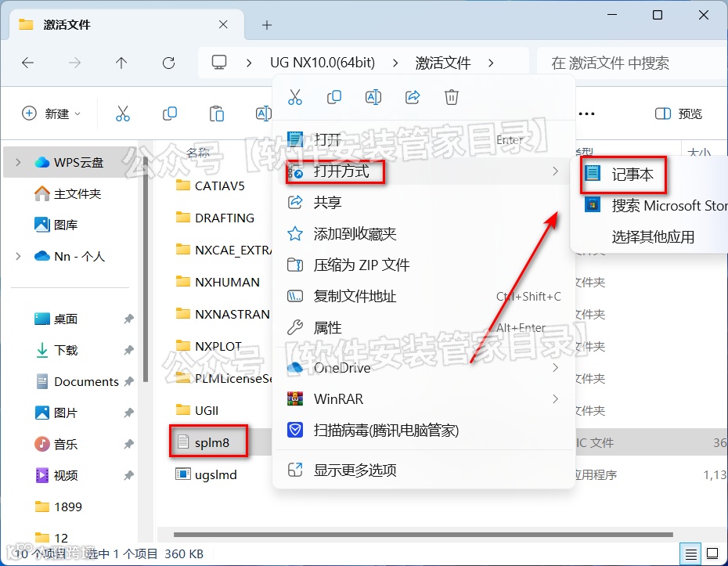Select 添加到收藏夹 in the context menu
This screenshot has height=566, width=728.
(x=423, y=233)
